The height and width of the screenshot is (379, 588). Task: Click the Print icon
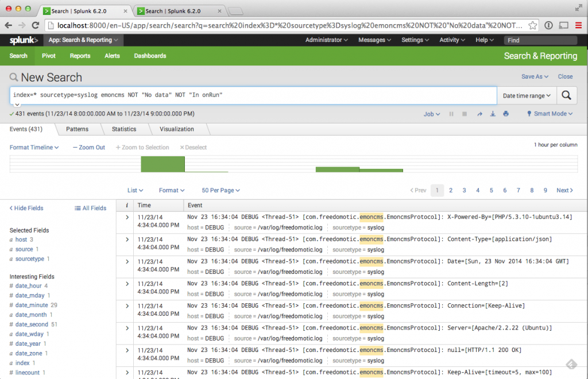pyautogui.click(x=506, y=114)
